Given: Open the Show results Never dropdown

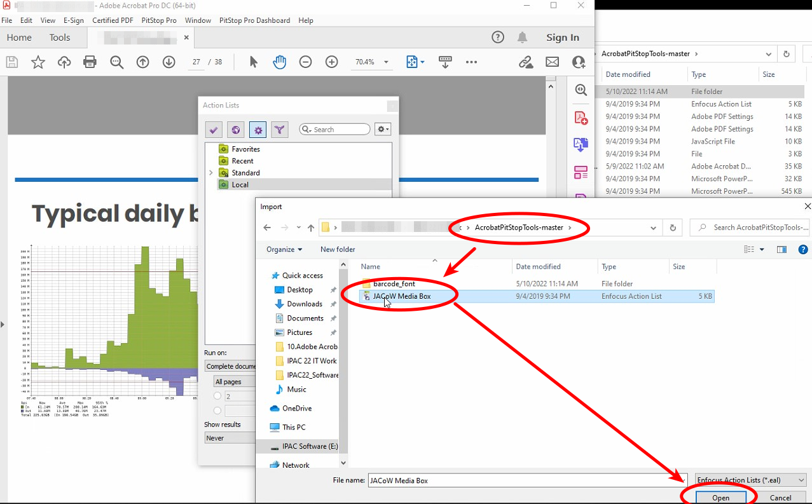Looking at the screenshot, I should (x=230, y=438).
